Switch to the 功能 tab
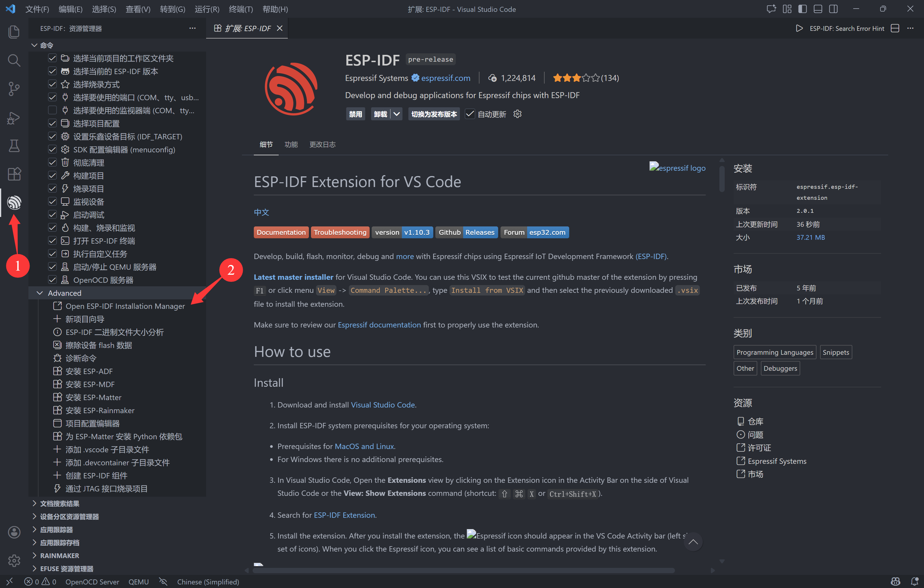 coord(291,144)
